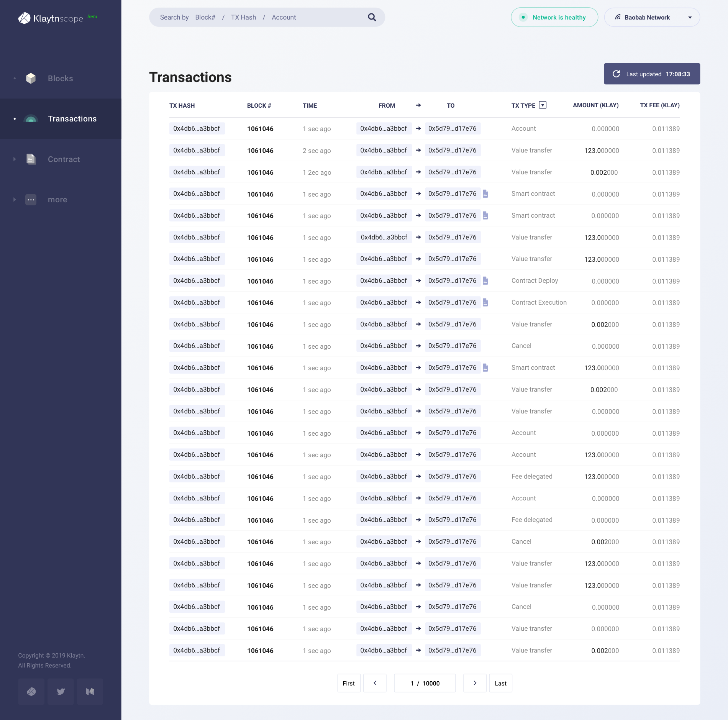Go to the Transactions menu item
Screen dimensions: 728x720
(x=72, y=119)
